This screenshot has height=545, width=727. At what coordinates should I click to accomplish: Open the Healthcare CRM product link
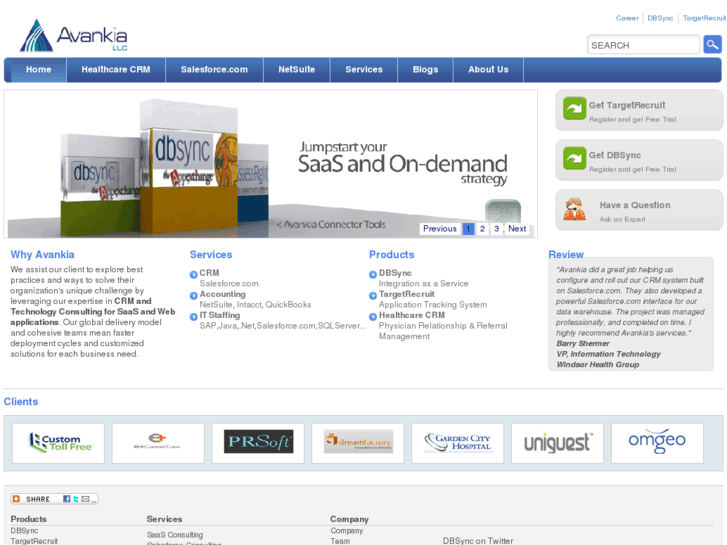412,315
